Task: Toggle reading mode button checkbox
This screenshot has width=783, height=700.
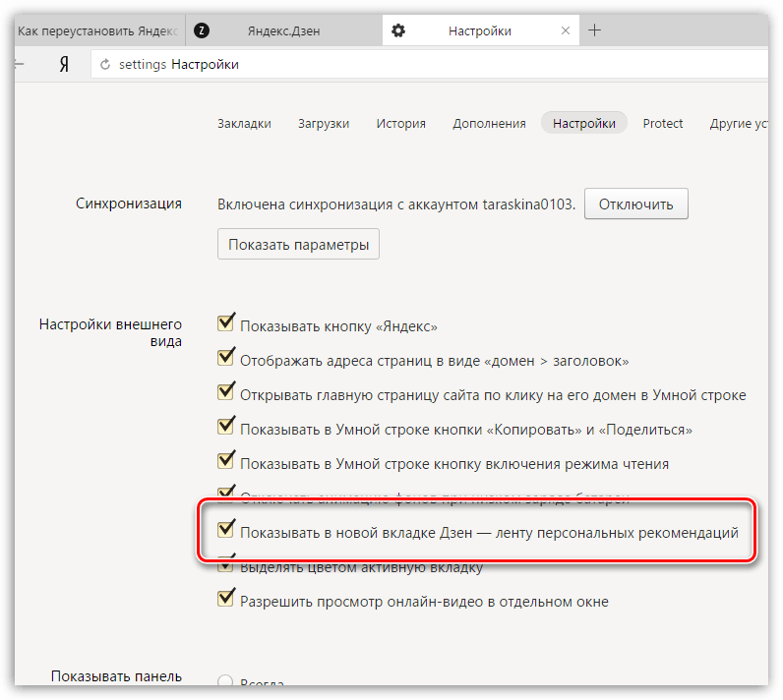Action: [x=225, y=460]
